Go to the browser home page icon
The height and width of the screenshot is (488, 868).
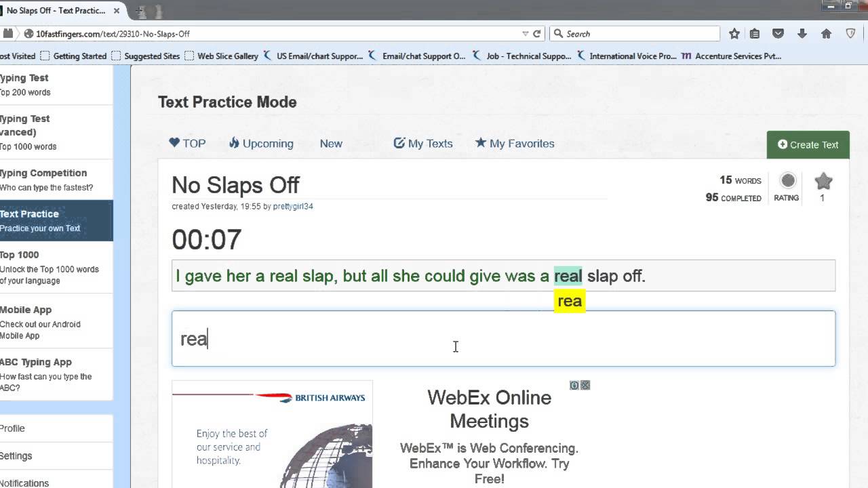coord(826,34)
